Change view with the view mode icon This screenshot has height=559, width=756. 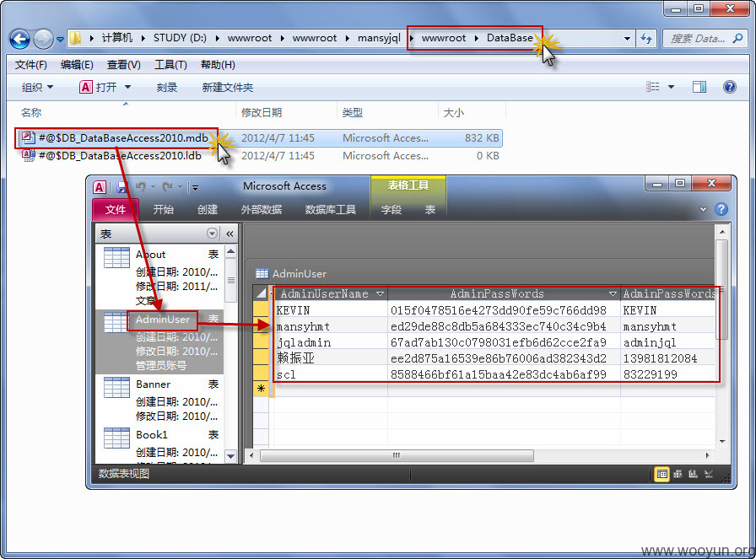coord(652,87)
